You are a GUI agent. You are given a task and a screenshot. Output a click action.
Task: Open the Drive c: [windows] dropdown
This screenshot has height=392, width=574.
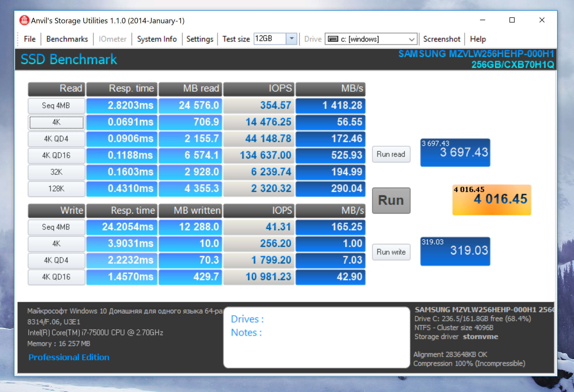[x=371, y=39]
